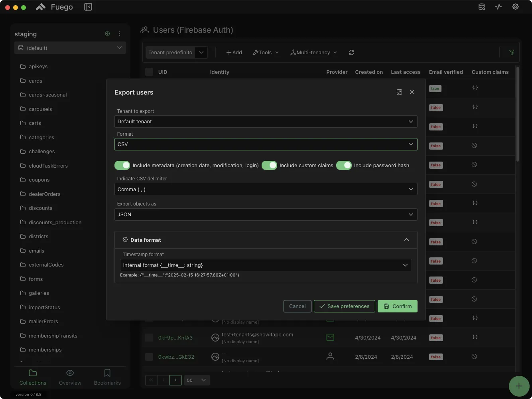Click the Save preferences button

tap(344, 306)
